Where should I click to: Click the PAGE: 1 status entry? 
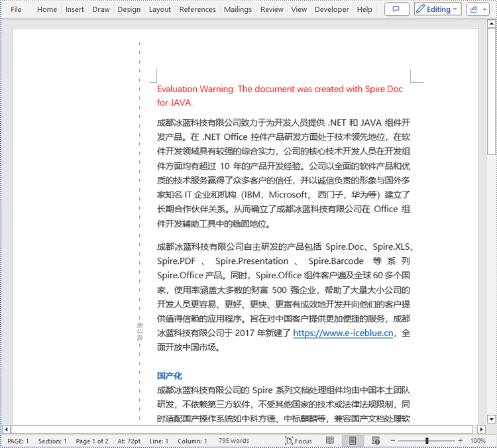pyautogui.click(x=18, y=441)
